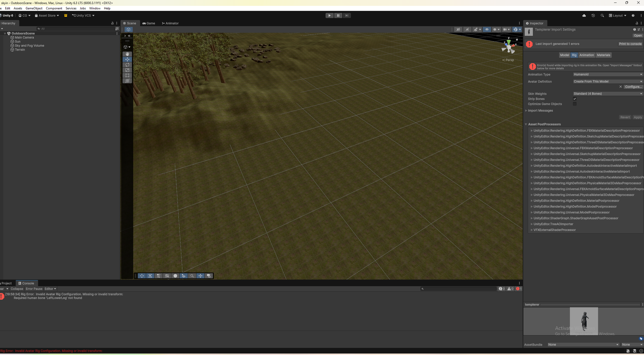
Task: Start Play mode with play button
Action: tap(329, 15)
